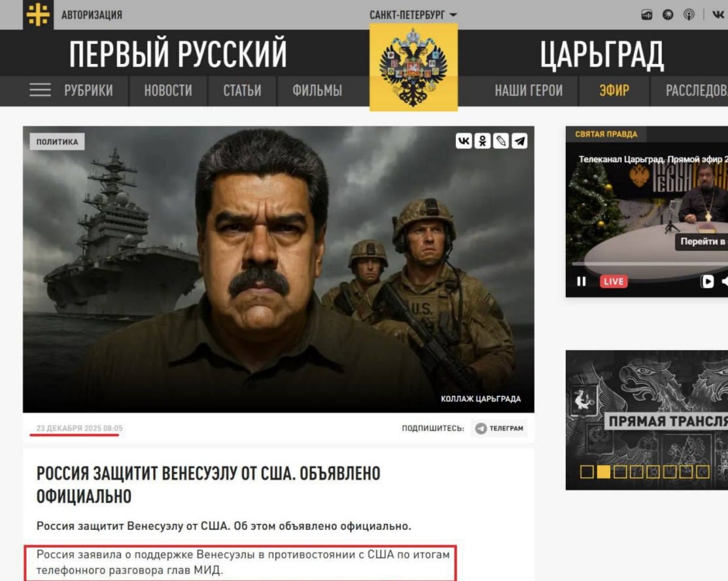Open the podcasts icon in header

689,15
